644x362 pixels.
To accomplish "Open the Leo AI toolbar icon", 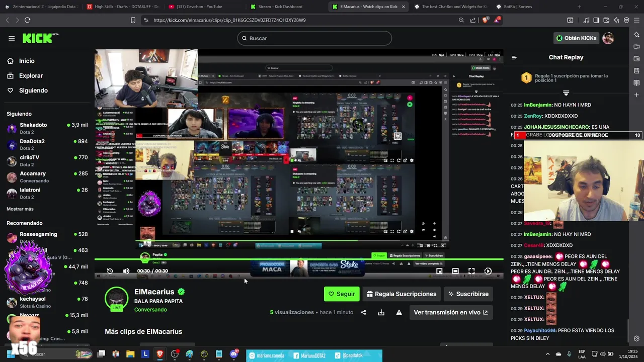I will click(x=616, y=20).
